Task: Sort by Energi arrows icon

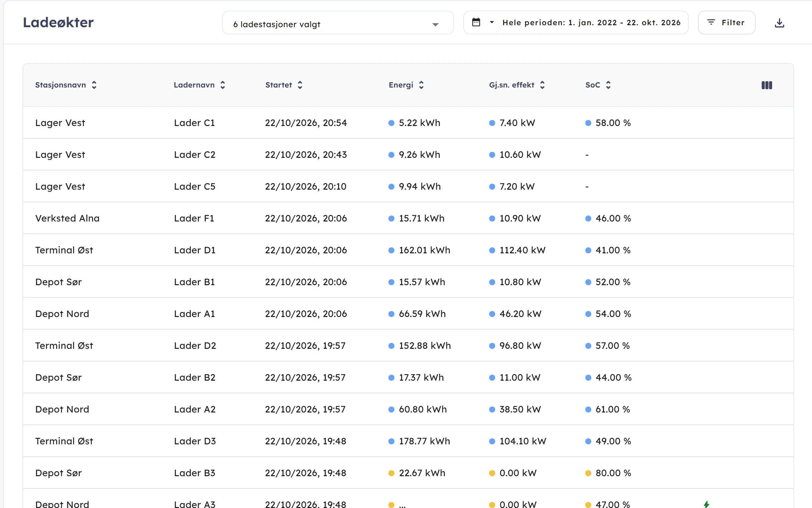Action: click(421, 85)
